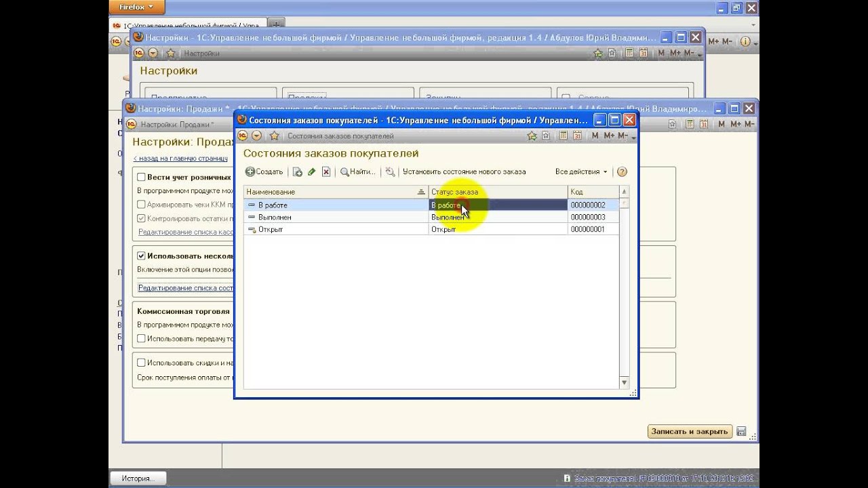
Task: Open 1C menu icon in Настройки: Продажи window
Action: (132, 124)
